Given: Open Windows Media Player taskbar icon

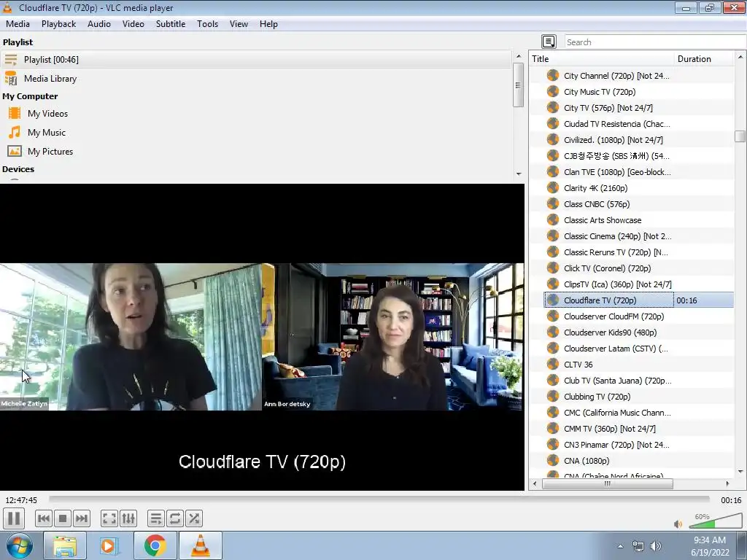Looking at the screenshot, I should tap(108, 545).
